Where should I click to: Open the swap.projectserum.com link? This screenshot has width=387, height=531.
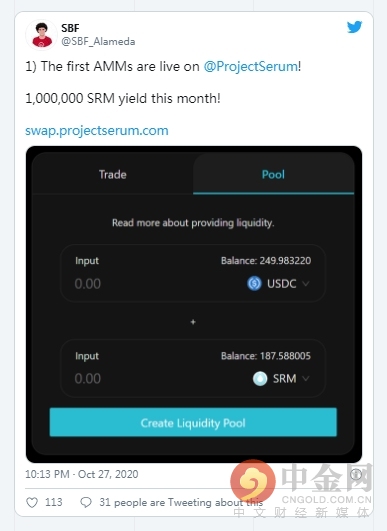tap(96, 130)
